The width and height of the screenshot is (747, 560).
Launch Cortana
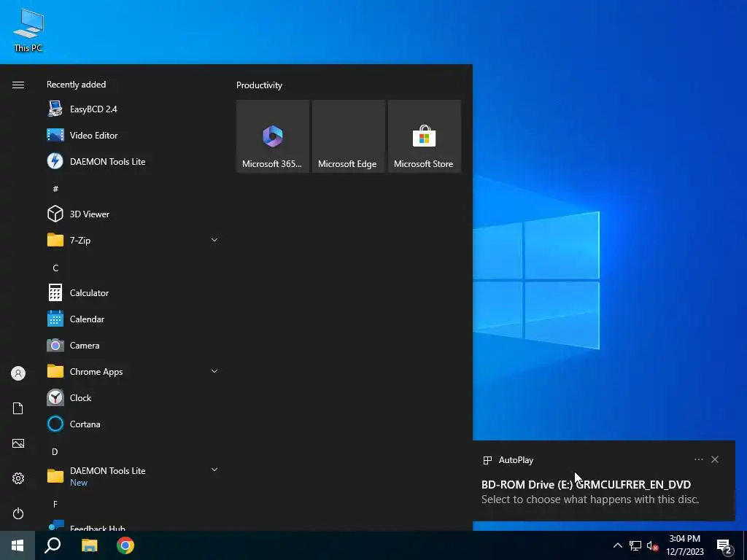(x=133, y=424)
